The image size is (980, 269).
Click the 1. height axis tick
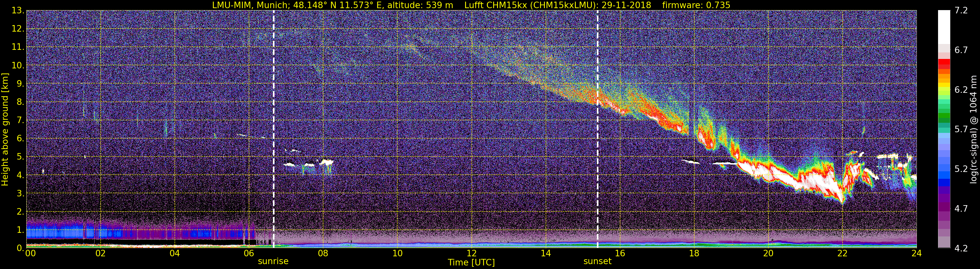pos(20,230)
